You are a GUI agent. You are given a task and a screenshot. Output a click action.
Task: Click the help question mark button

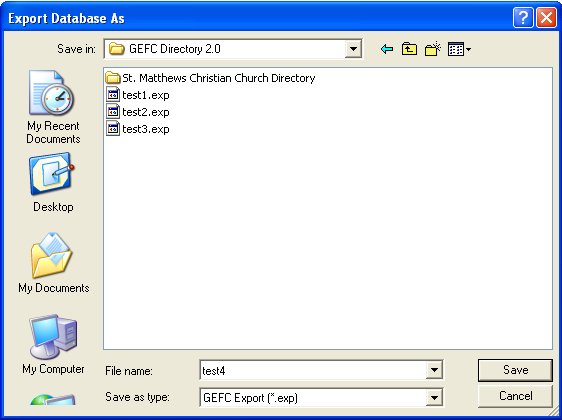(x=523, y=18)
